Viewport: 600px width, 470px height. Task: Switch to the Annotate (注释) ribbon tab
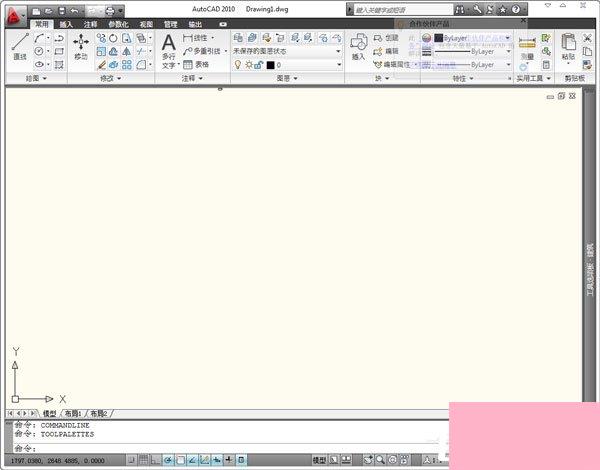pos(91,24)
